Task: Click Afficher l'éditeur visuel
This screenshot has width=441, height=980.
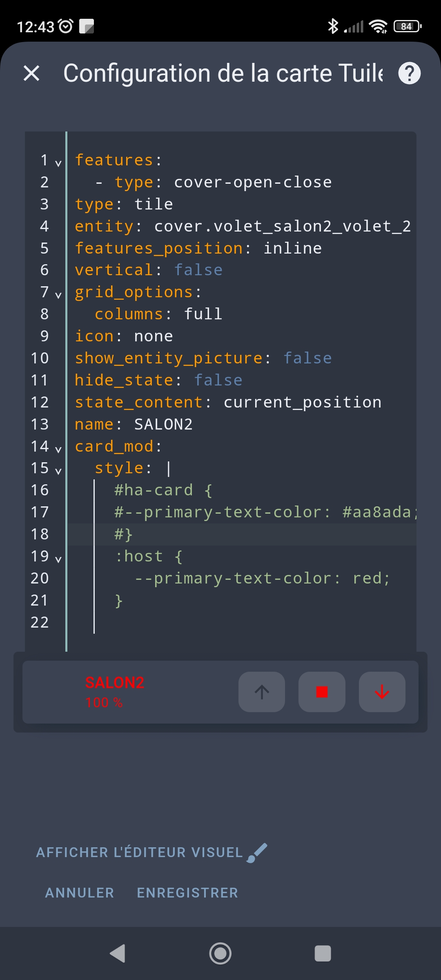Action: tap(140, 853)
